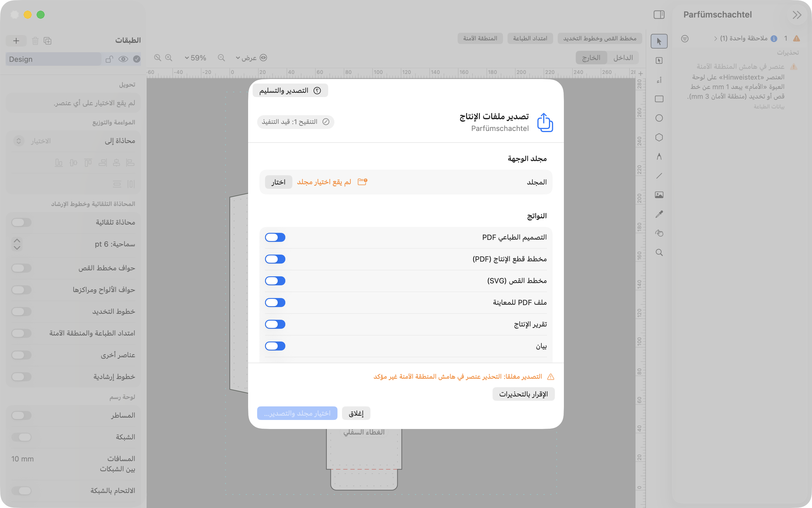Click the duplicate layer icon
The image size is (812, 508).
point(48,41)
